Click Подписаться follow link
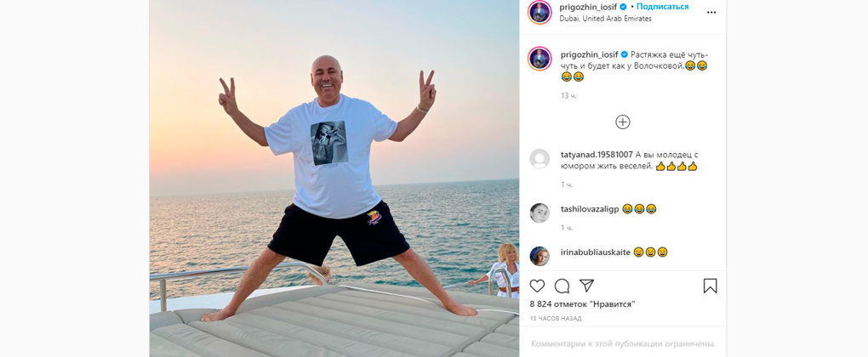868x357 pixels. click(x=662, y=7)
